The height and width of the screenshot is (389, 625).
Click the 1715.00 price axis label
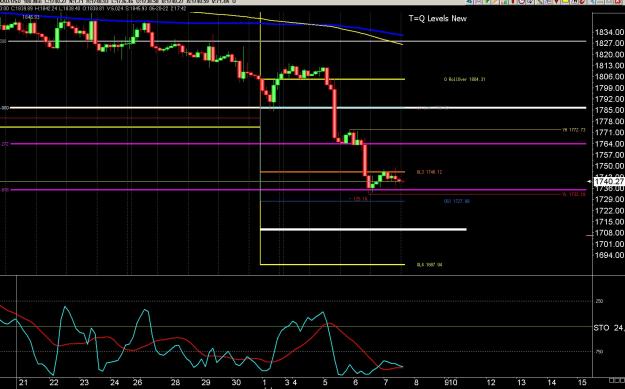609,222
